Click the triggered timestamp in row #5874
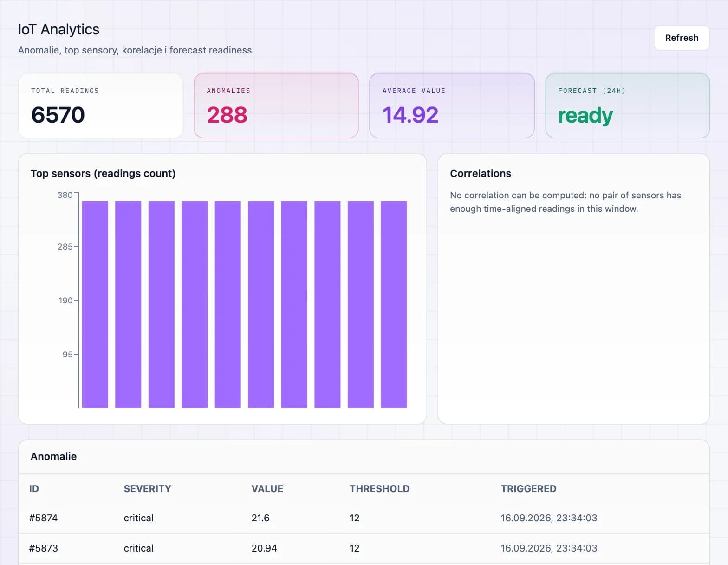The image size is (728, 565). 549,518
